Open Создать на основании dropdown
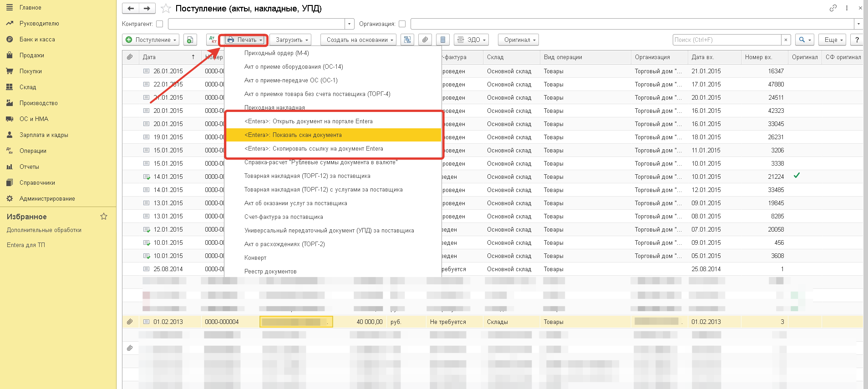Viewport: 868px width, 389px height. click(x=358, y=40)
